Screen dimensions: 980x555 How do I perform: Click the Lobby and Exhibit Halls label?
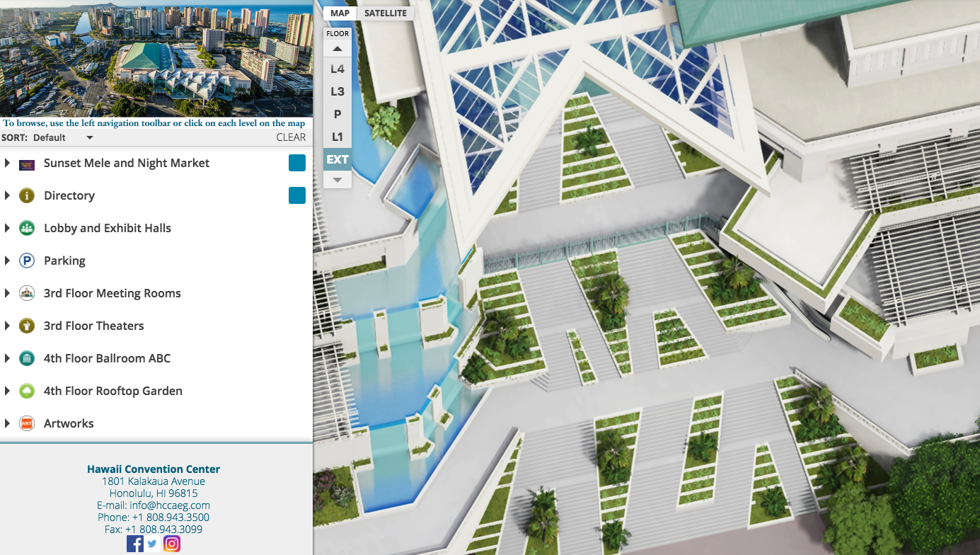[108, 228]
